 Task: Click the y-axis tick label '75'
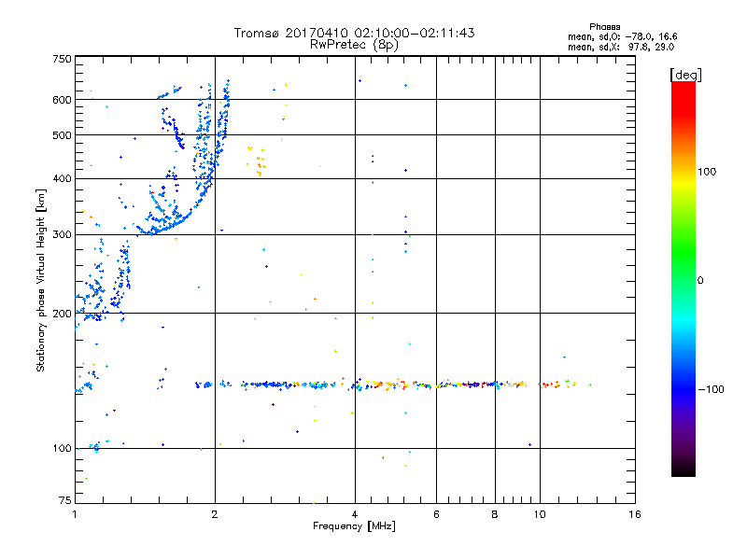65,500
